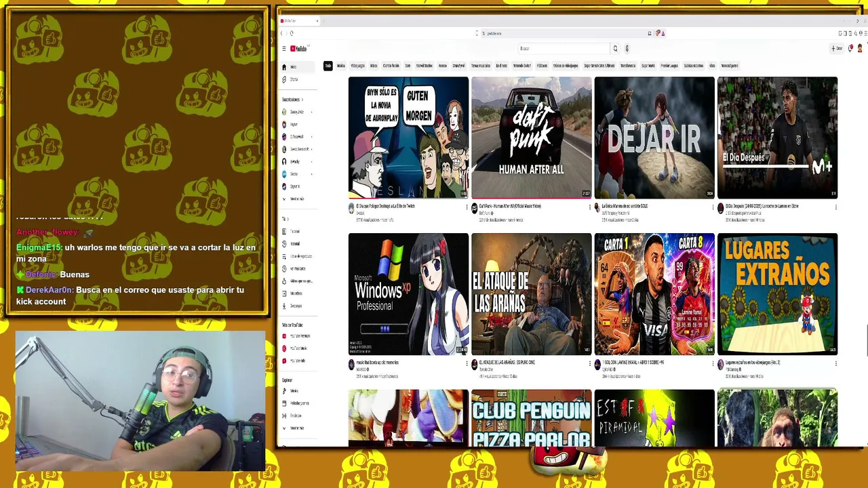Viewport: 868px width, 488px height.
Task: Expand the Suscripciones section in sidebar
Action: pos(292,100)
